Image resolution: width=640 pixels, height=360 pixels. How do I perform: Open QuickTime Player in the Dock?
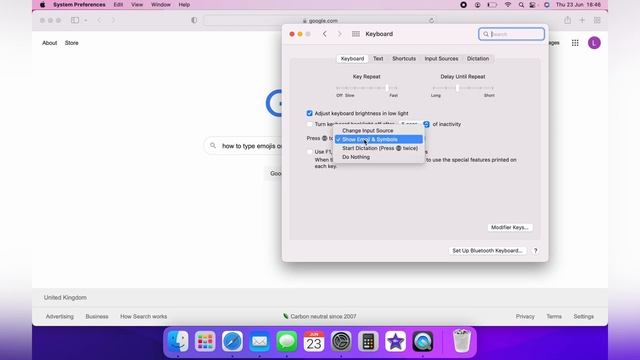click(423, 341)
